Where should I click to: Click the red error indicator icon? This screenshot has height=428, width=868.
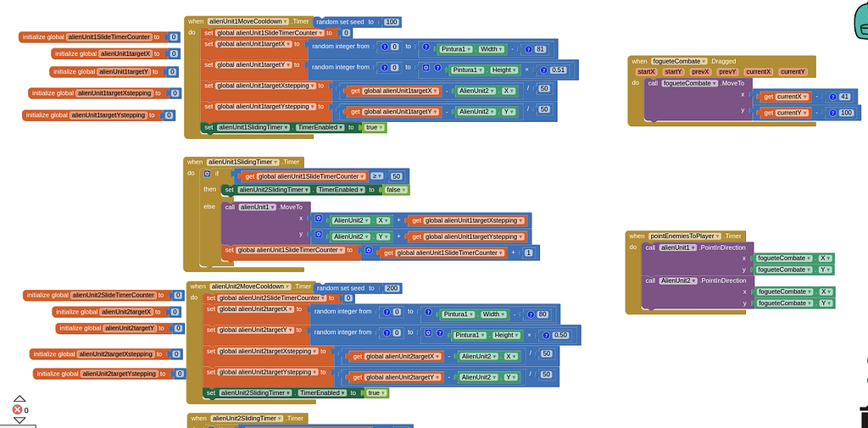click(17, 410)
